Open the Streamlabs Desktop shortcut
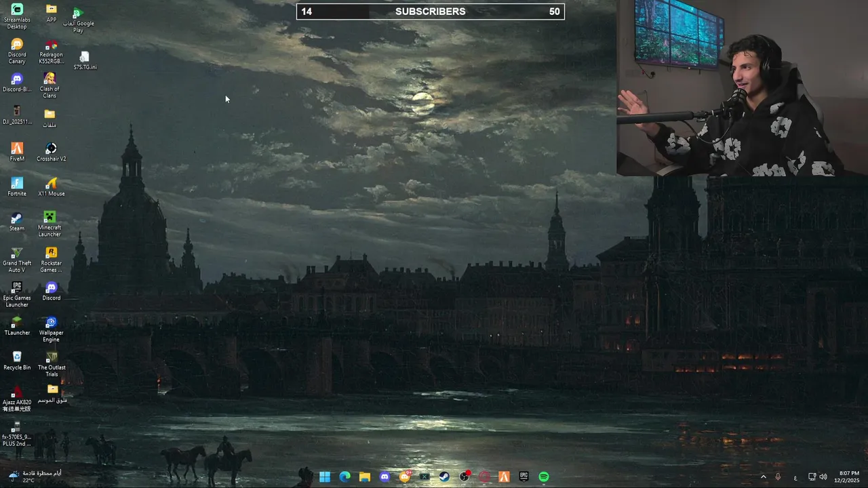Viewport: 868px width, 488px height. [x=17, y=16]
